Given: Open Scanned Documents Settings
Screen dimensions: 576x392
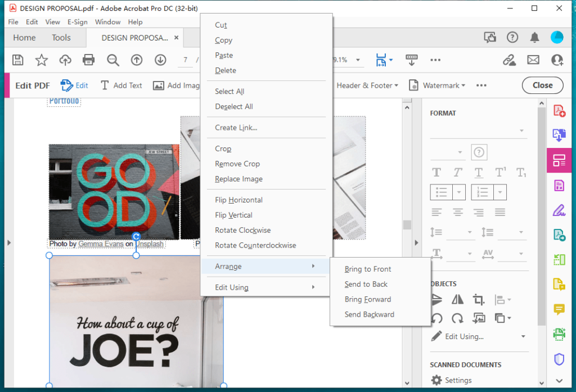Looking at the screenshot, I should pos(452,380).
